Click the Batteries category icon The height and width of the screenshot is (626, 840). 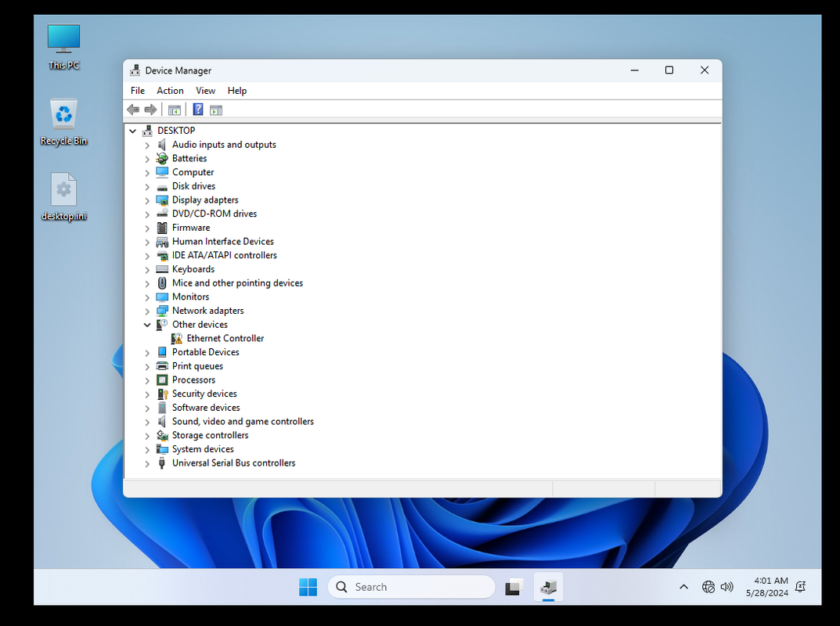pyautogui.click(x=162, y=159)
